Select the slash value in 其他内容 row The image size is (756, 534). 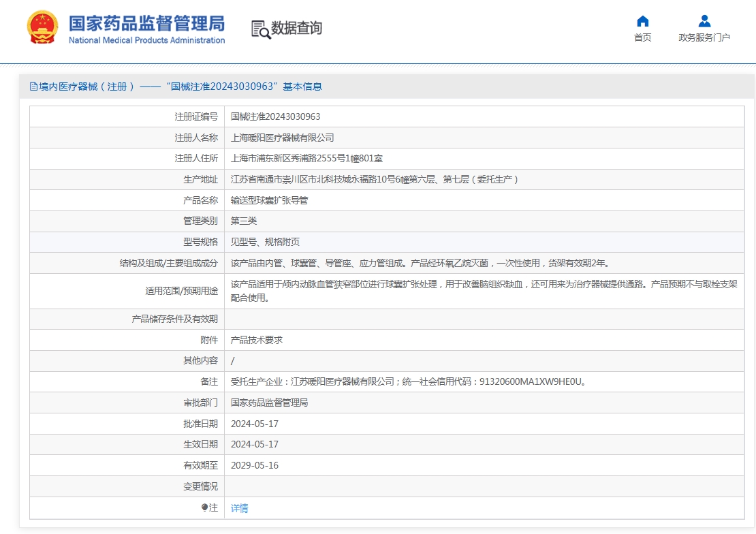click(x=233, y=361)
